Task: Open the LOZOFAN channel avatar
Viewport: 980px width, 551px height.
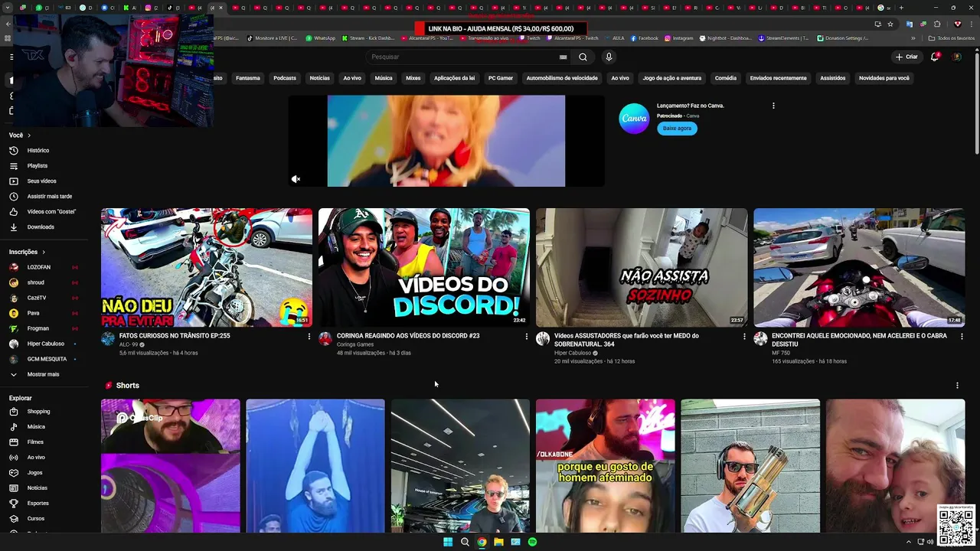Action: (x=13, y=267)
